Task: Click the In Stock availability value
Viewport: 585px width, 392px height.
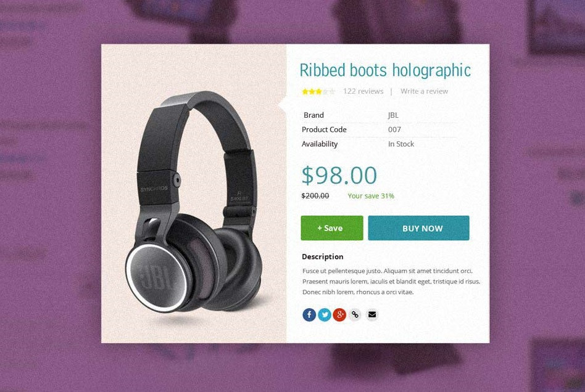Action: [x=401, y=144]
